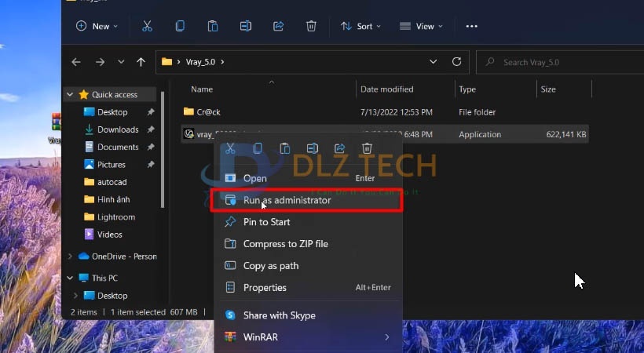This screenshot has width=644, height=353.
Task: Click the Cut icon in the context menu
Action: tap(230, 148)
